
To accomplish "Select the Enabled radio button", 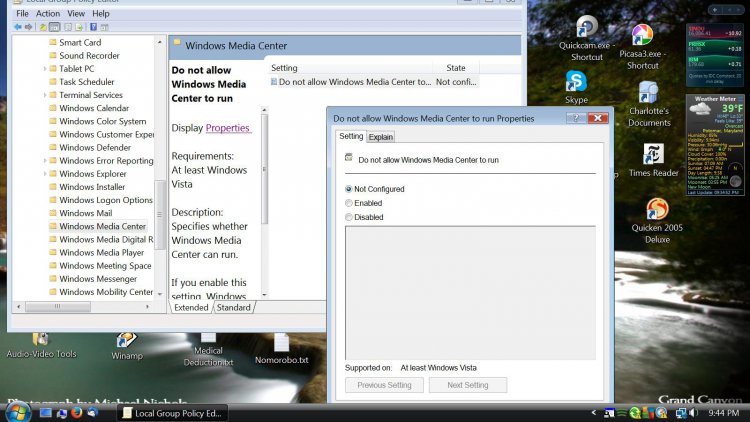I will [349, 203].
